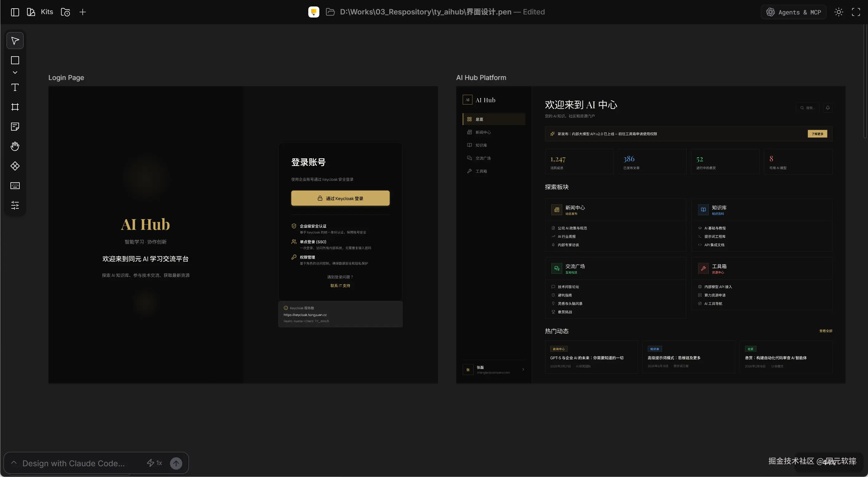The width and height of the screenshot is (868, 477).
Task: Toggle light/dark theme sun icon
Action: click(x=838, y=12)
